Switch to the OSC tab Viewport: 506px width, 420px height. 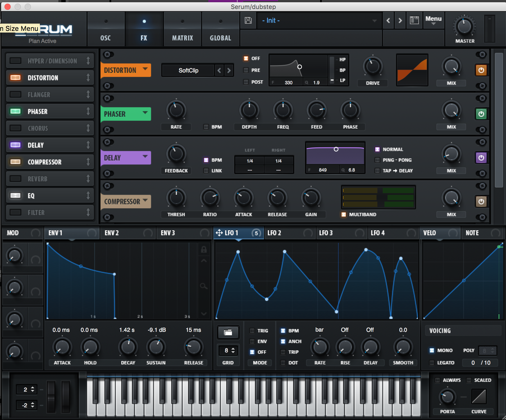[106, 29]
